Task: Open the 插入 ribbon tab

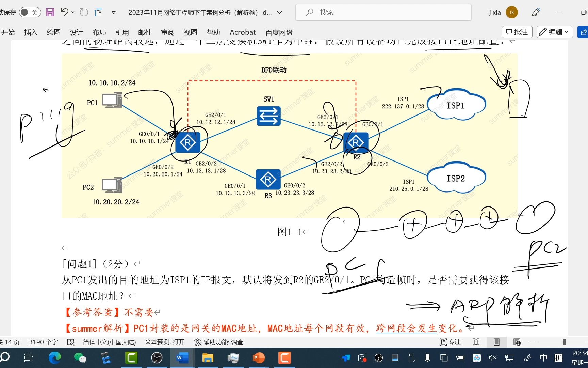Action: click(x=31, y=32)
